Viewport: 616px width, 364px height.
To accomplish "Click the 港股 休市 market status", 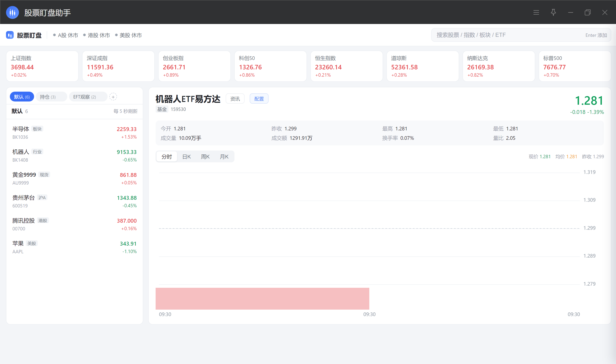I will 96,35.
